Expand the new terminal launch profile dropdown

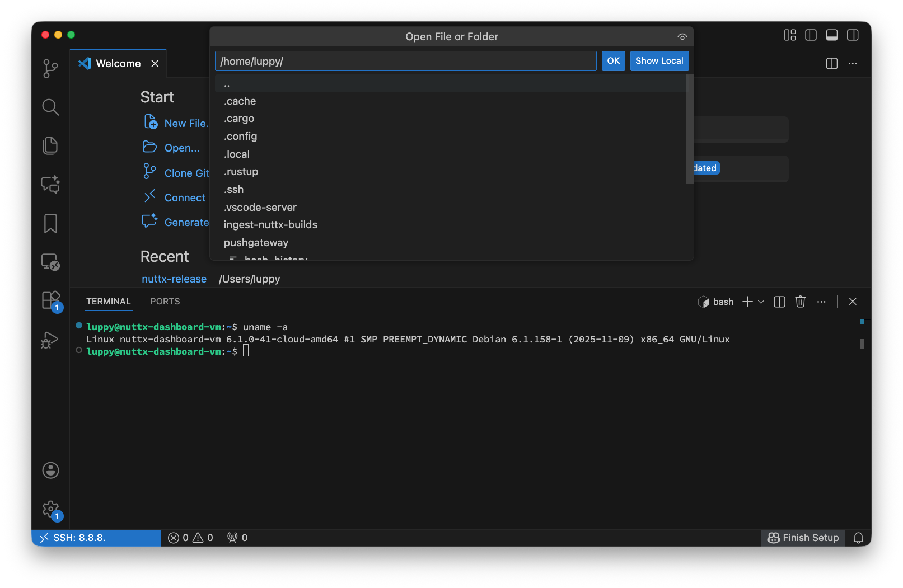click(x=761, y=302)
